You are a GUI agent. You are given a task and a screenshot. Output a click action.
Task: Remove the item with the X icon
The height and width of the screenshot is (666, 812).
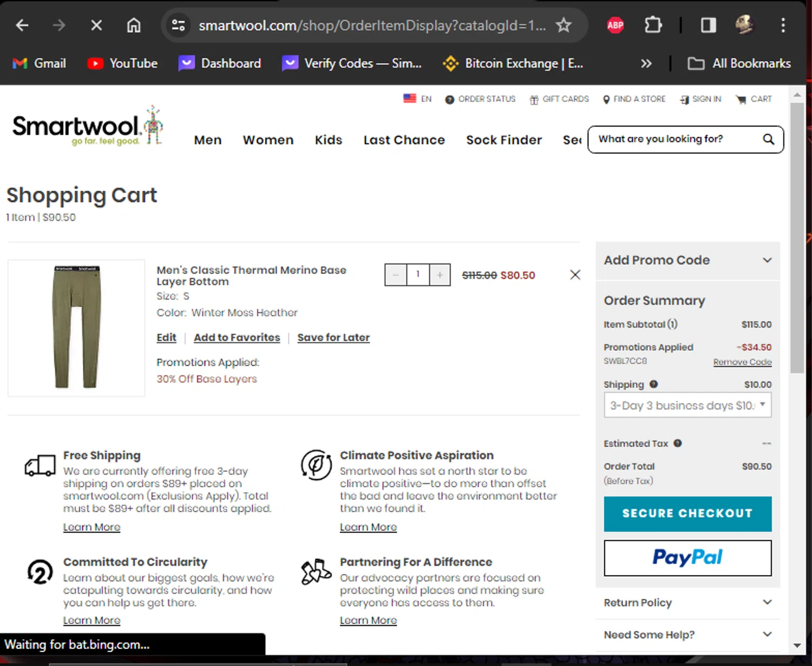point(575,275)
